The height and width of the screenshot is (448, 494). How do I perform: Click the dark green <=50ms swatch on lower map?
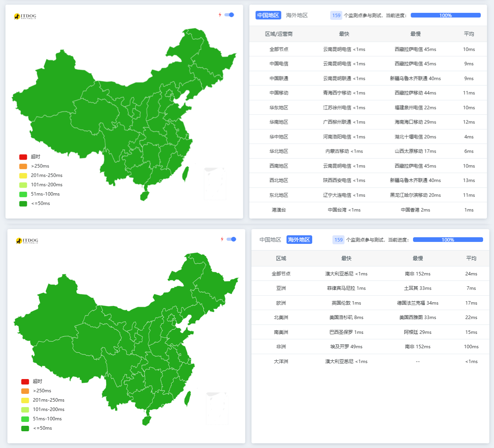point(25,429)
